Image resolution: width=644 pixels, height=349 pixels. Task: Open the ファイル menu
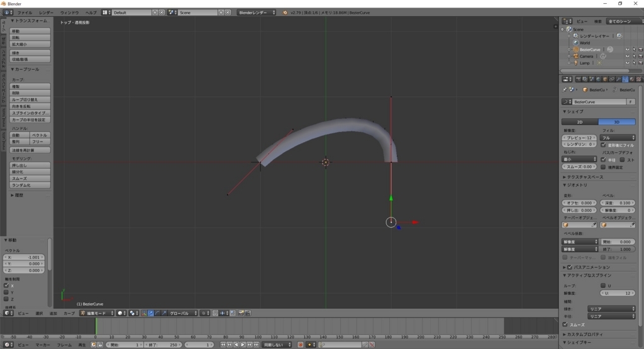[x=25, y=13]
